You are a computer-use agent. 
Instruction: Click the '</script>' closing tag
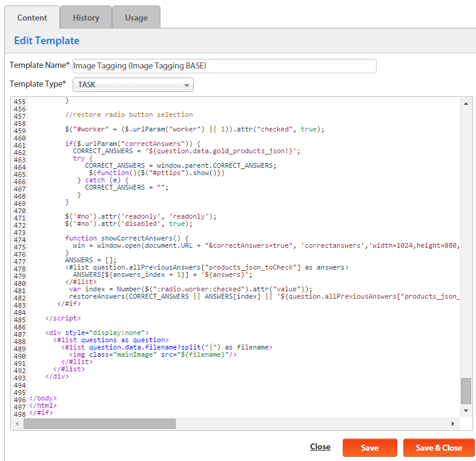(x=63, y=318)
